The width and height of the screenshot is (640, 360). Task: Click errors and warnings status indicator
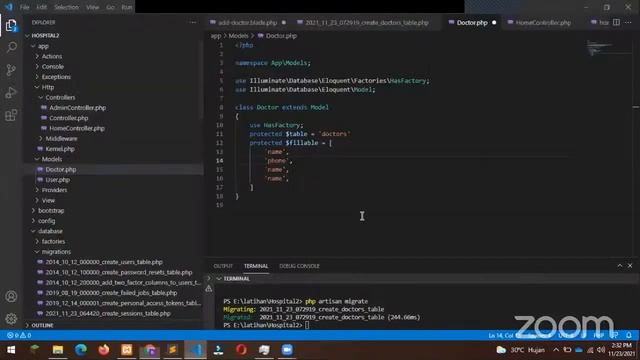[x=19, y=336]
